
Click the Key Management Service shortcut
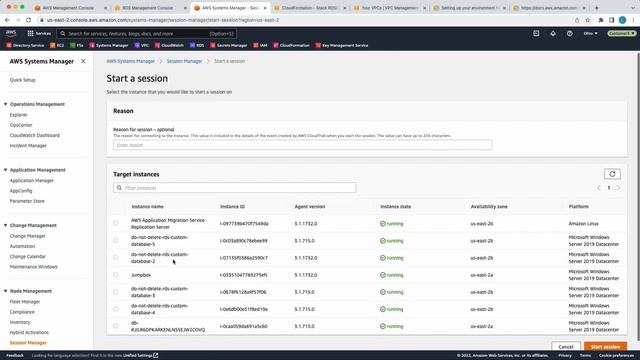pos(342,45)
